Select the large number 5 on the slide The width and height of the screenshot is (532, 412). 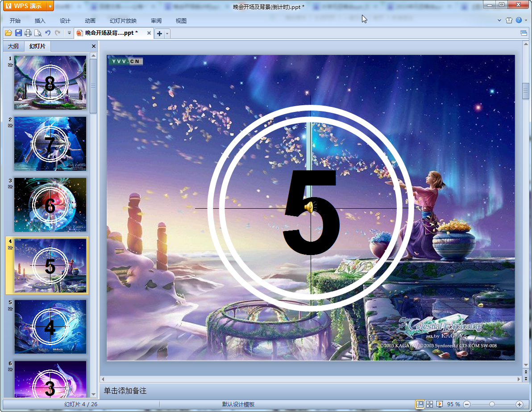click(x=311, y=212)
